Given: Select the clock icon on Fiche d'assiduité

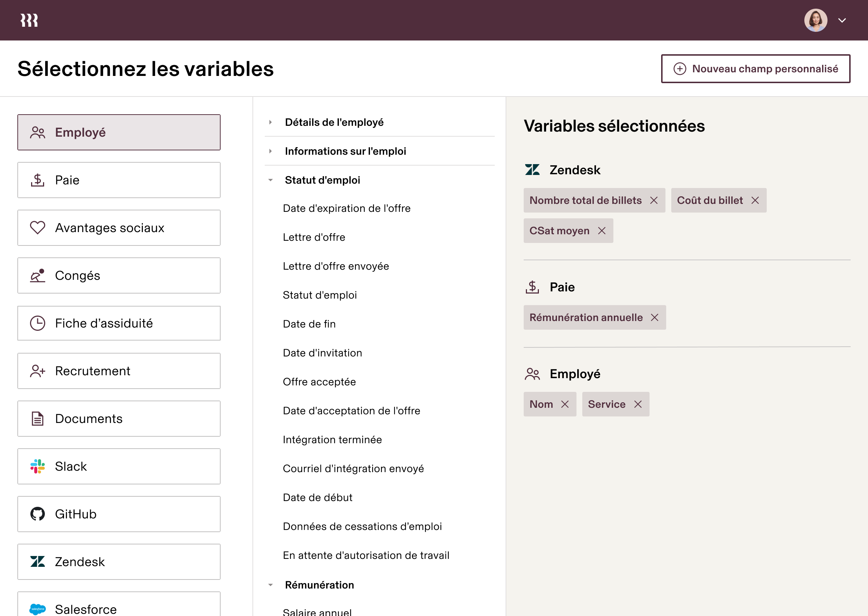Looking at the screenshot, I should tap(37, 323).
